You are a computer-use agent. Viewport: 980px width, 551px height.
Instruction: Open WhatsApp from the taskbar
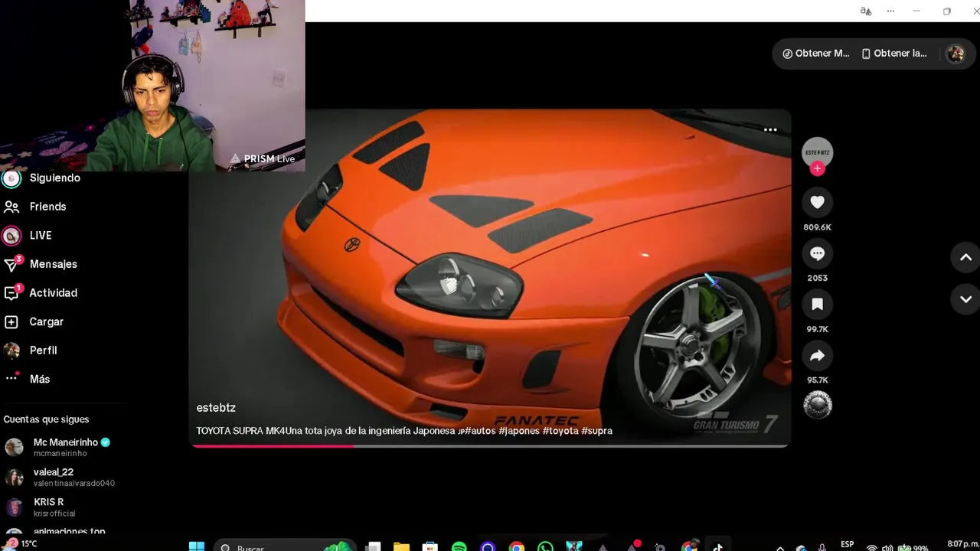[x=545, y=546]
